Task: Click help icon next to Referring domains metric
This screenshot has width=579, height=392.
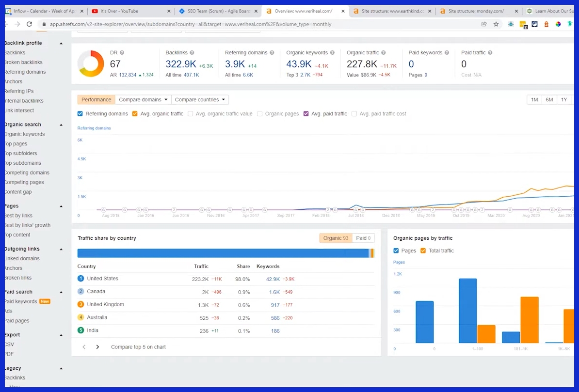Action: [272, 53]
